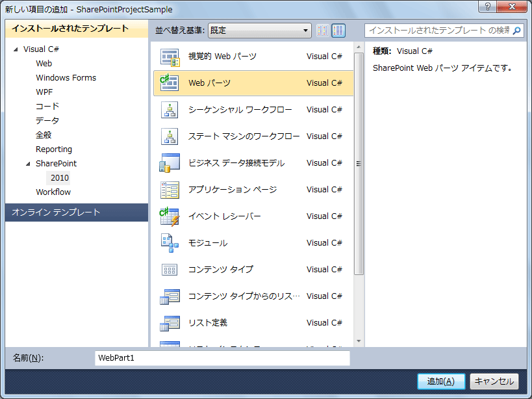Select the アプリケーション ページ template name
Image resolution: width=532 pixels, height=399 pixels.
(233, 190)
